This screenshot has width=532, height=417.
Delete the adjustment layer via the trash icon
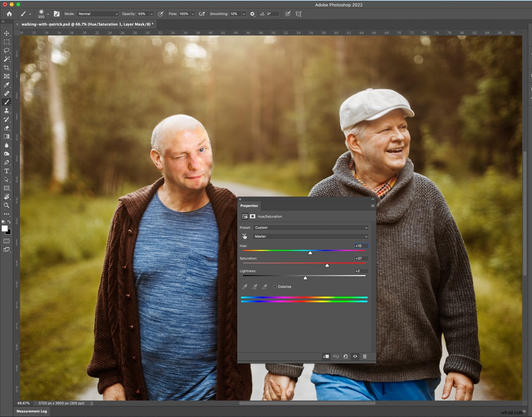pyautogui.click(x=365, y=357)
